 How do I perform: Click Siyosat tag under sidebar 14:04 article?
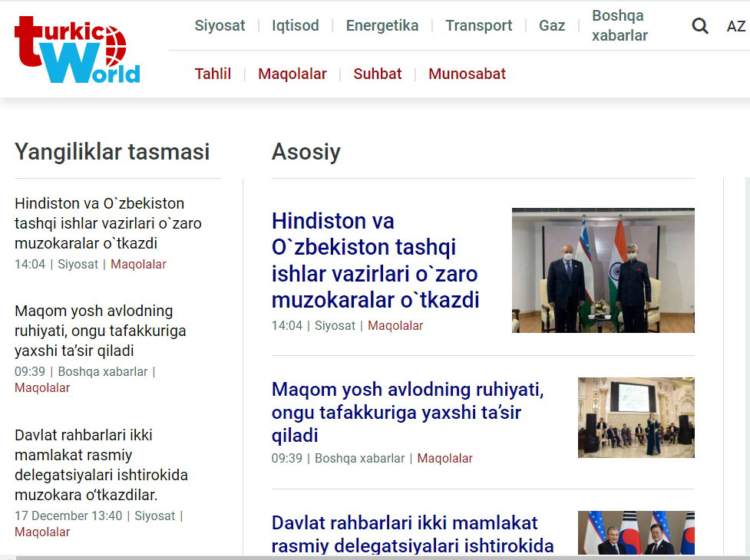pos(78,264)
